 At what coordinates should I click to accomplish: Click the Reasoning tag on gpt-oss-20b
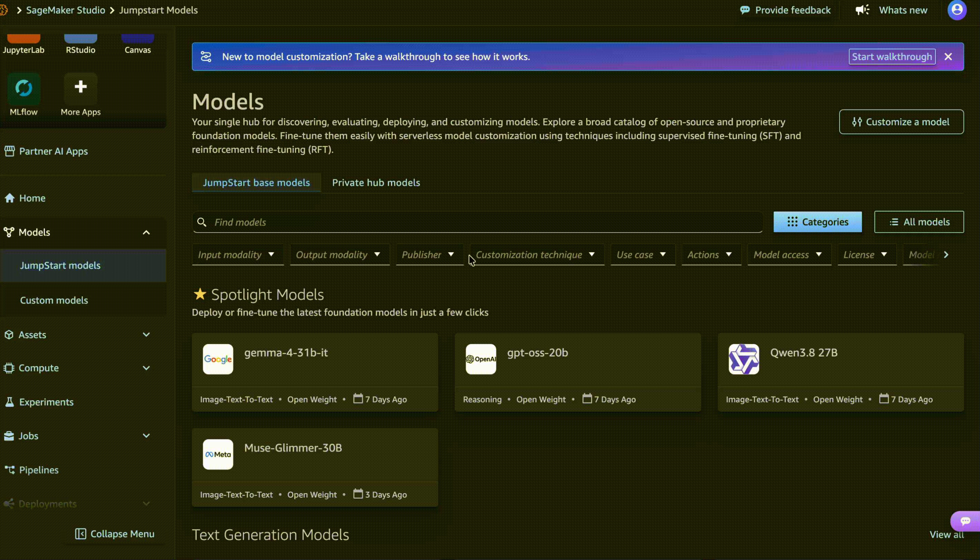(x=482, y=399)
